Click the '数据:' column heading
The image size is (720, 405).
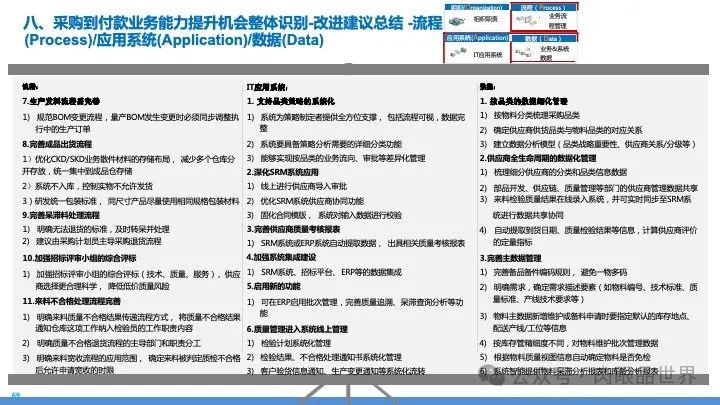click(x=487, y=87)
